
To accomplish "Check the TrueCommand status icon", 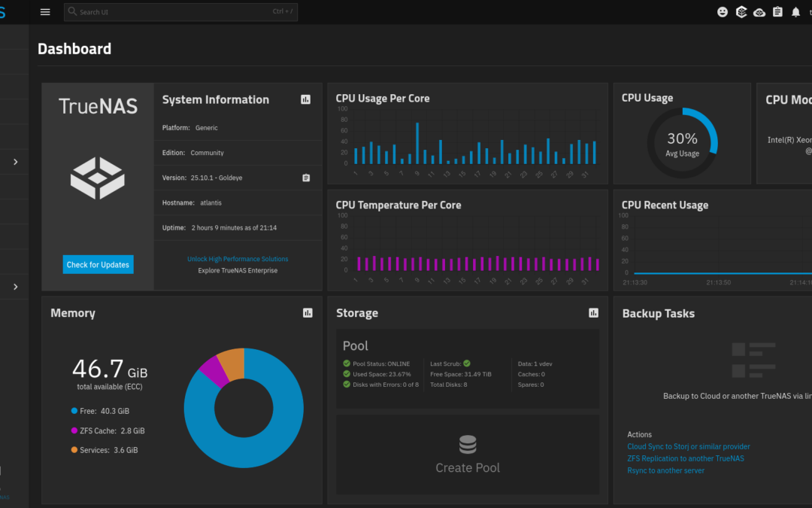I will point(741,11).
